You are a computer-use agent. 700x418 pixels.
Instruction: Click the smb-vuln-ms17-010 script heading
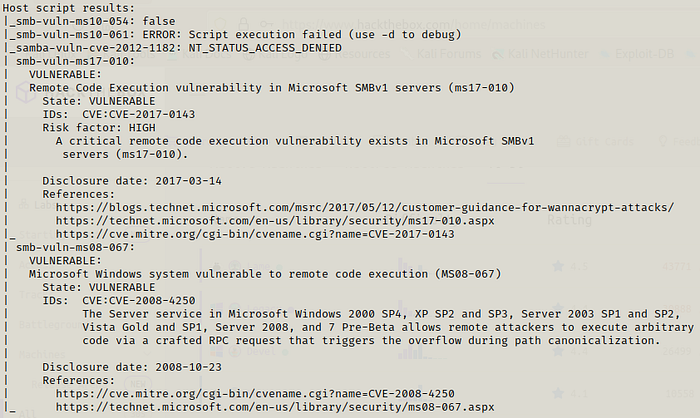pos(75,61)
